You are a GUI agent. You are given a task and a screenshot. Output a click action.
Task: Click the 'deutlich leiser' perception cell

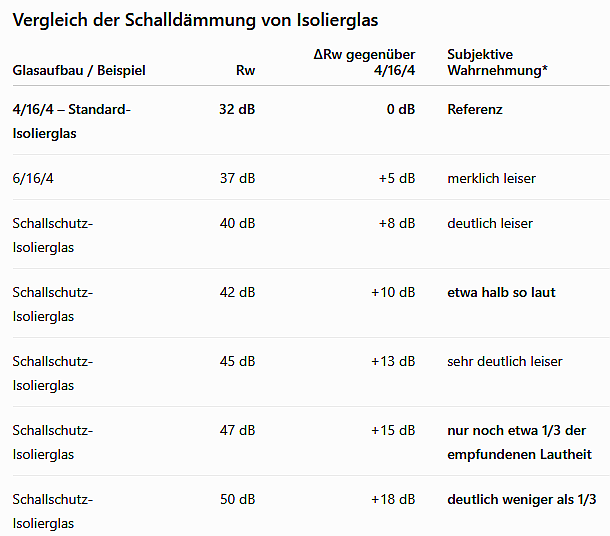(x=490, y=223)
